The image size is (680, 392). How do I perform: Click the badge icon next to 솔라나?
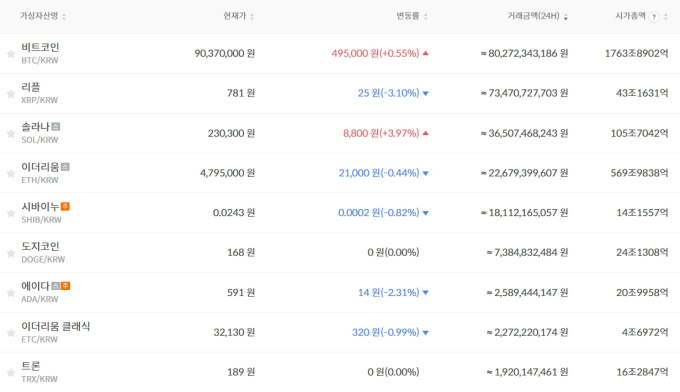pos(56,127)
